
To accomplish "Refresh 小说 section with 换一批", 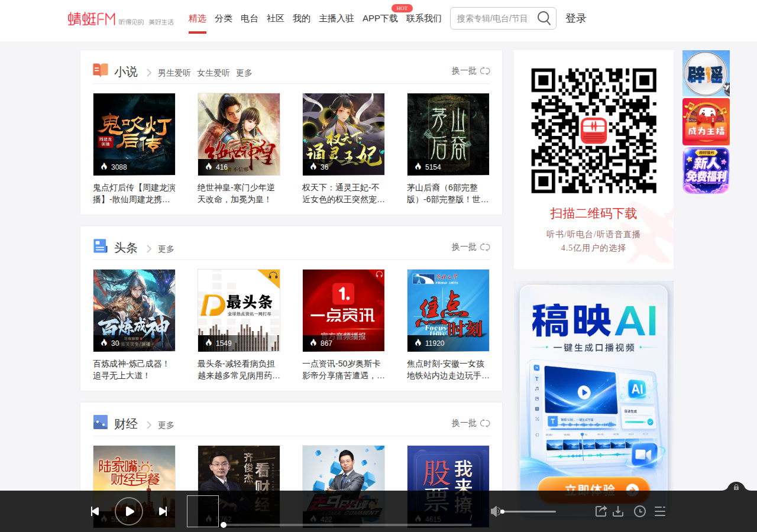I will (471, 71).
